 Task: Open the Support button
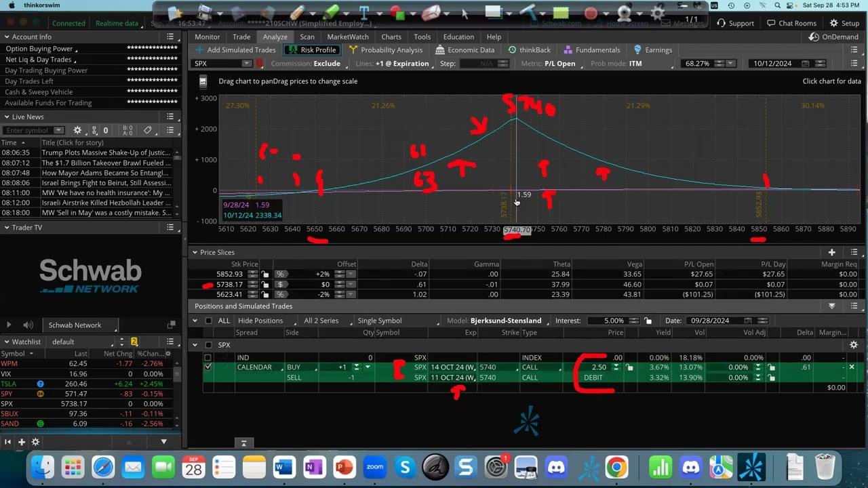tap(735, 23)
